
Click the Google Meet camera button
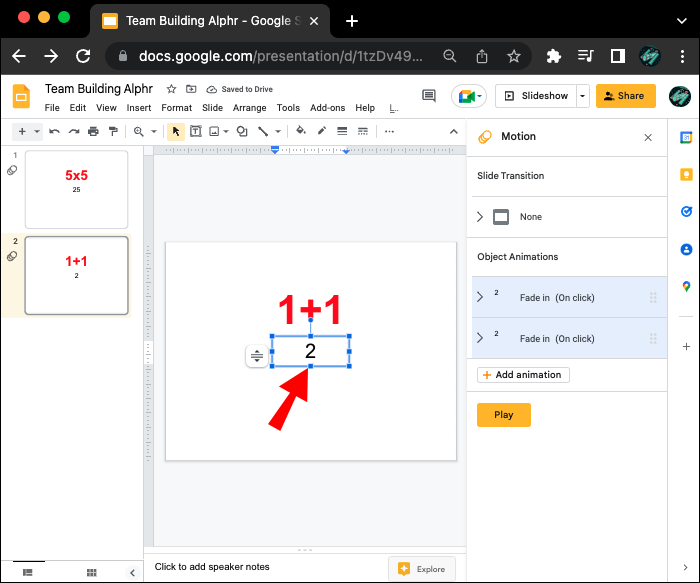point(469,96)
